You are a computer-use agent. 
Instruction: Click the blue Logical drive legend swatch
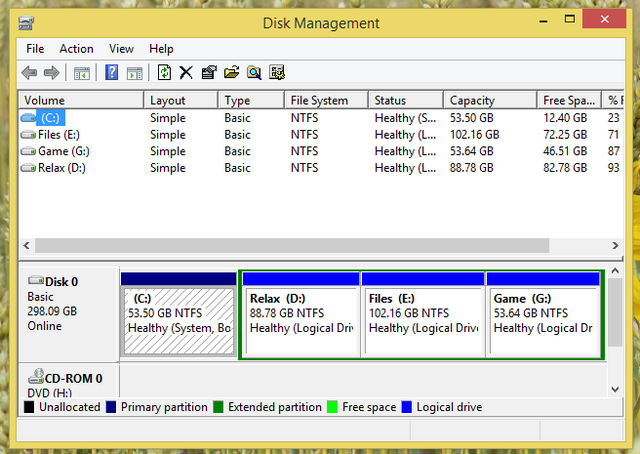(x=407, y=407)
